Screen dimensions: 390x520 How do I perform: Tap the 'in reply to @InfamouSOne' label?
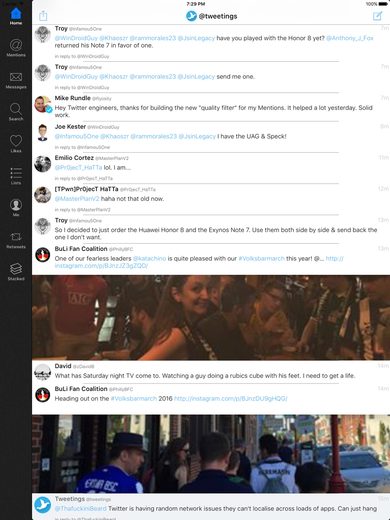82,147
